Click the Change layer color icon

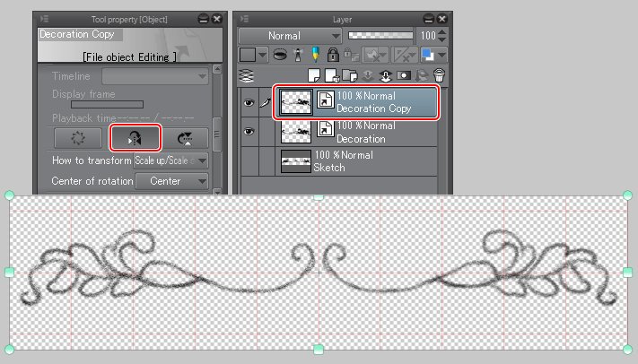tap(427, 55)
